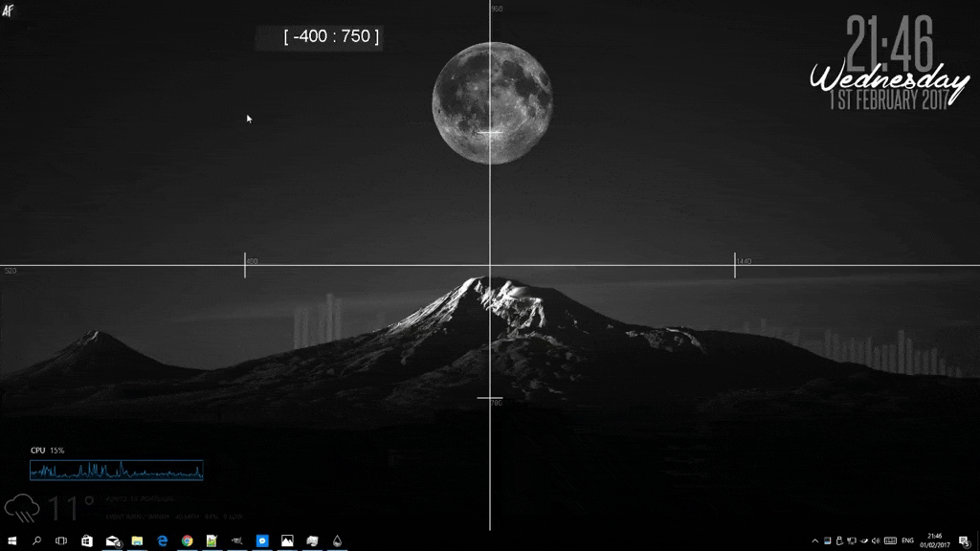Click the taskbar Search magnifier icon
Viewport: 980px width, 551px height.
pyautogui.click(x=36, y=540)
